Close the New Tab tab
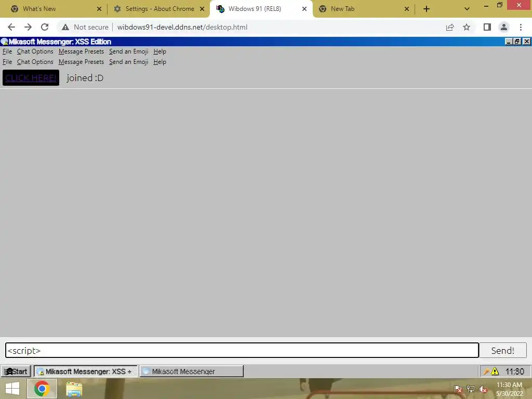 [x=407, y=9]
